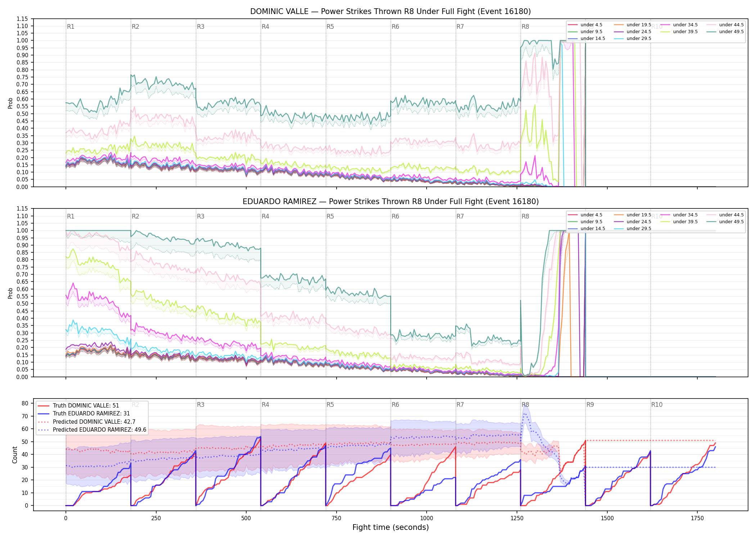Select the R2 round marker in Eduardo Ramirez chart

[x=135, y=216]
